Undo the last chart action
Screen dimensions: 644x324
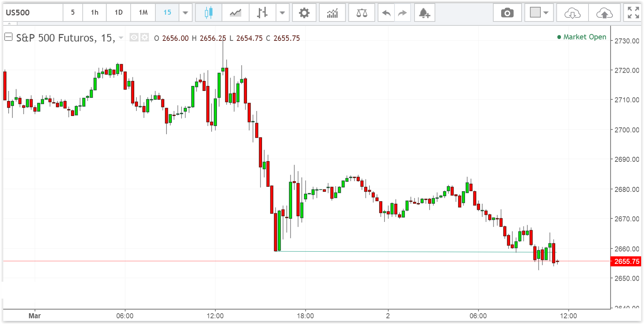[x=386, y=13]
